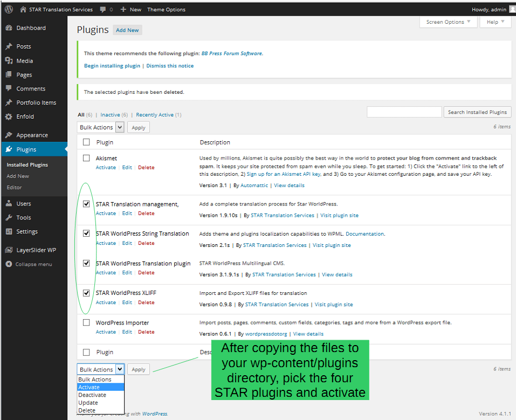This screenshot has width=516, height=420.
Task: Click the LayerSlider WP icon
Action: (x=9, y=250)
